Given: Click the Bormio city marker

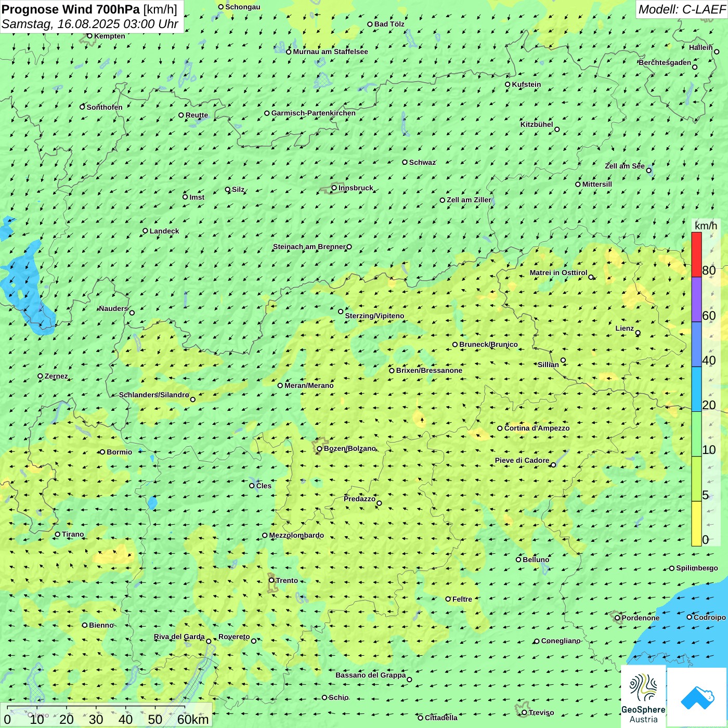Looking at the screenshot, I should click(102, 452).
